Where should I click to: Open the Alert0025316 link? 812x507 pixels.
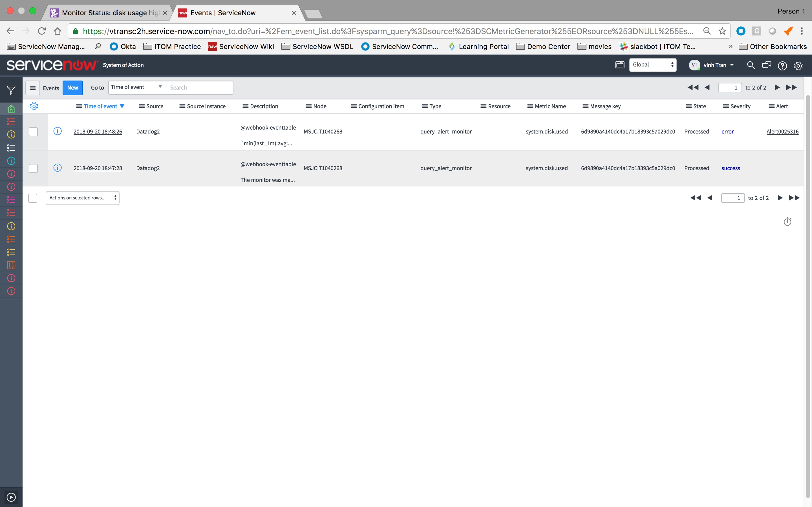tap(782, 132)
